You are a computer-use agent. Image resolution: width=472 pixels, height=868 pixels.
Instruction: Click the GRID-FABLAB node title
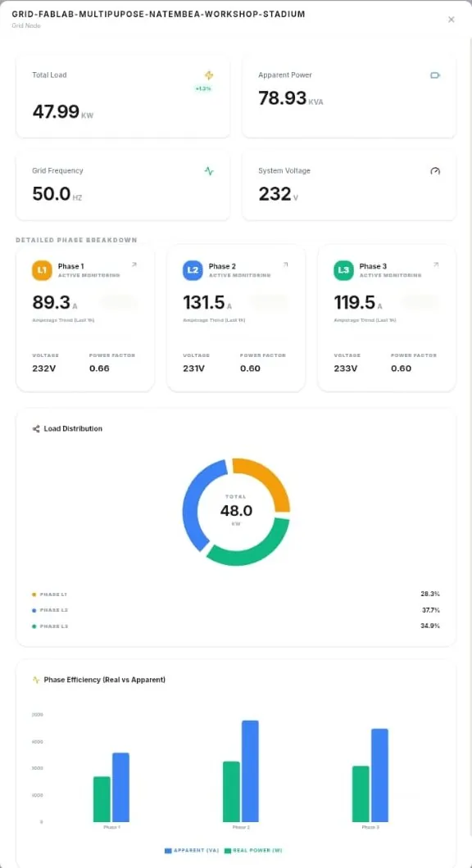158,15
